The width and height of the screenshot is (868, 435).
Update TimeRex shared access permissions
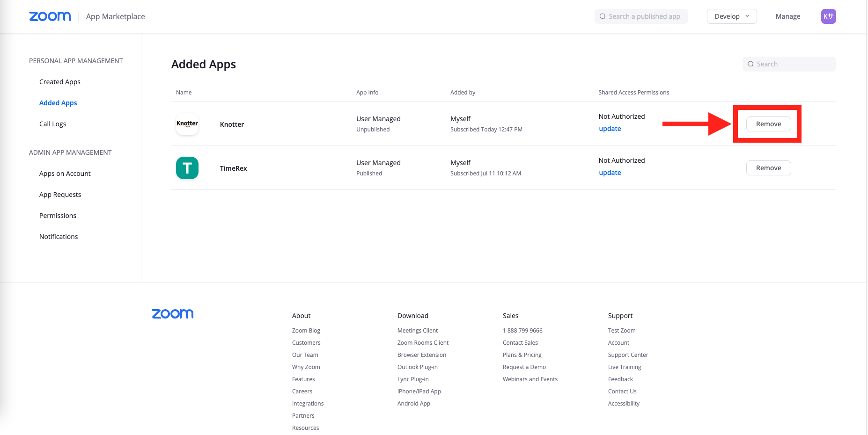coord(610,173)
